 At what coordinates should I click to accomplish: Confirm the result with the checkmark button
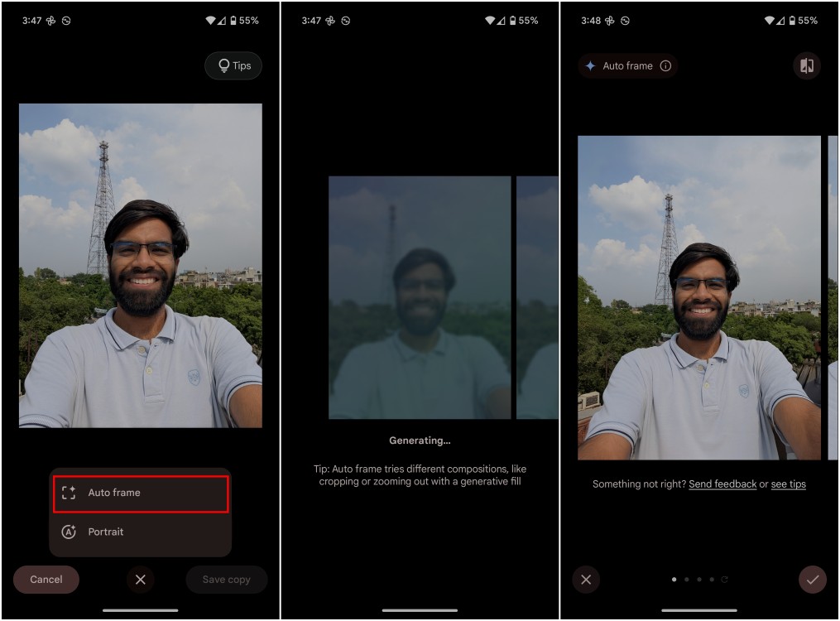pyautogui.click(x=812, y=580)
